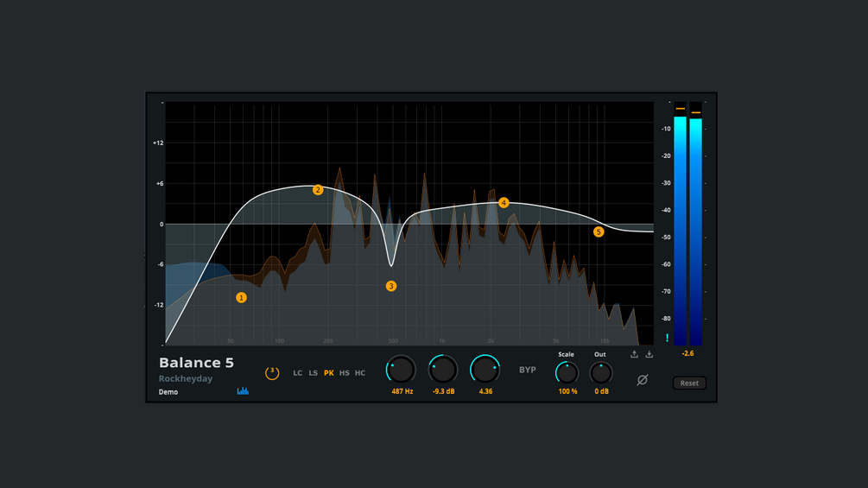Click the right output level meter
Viewport: 868px width, 488px height.
(696, 224)
